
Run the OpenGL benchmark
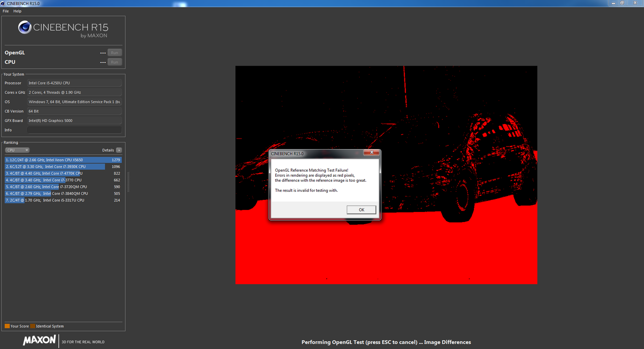pos(115,52)
